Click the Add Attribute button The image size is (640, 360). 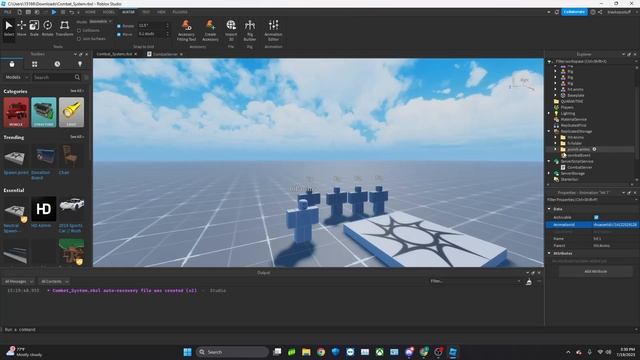pyautogui.click(x=596, y=271)
